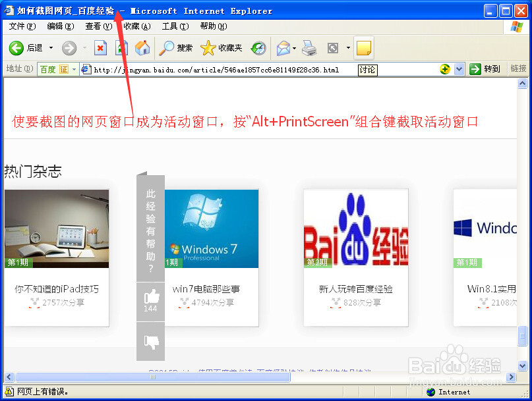Open the 你不知道的iPad技巧 link
Viewport: 532px width, 401px height.
coord(57,289)
